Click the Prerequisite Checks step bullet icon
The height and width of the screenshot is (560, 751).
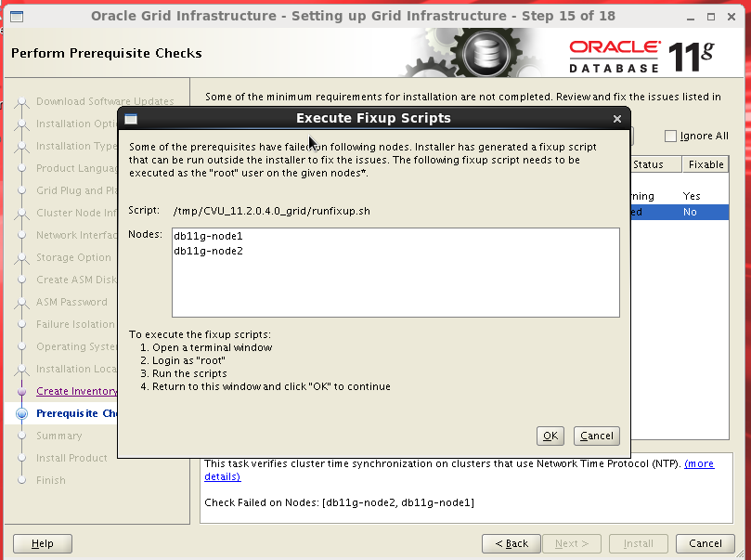pos(21,413)
